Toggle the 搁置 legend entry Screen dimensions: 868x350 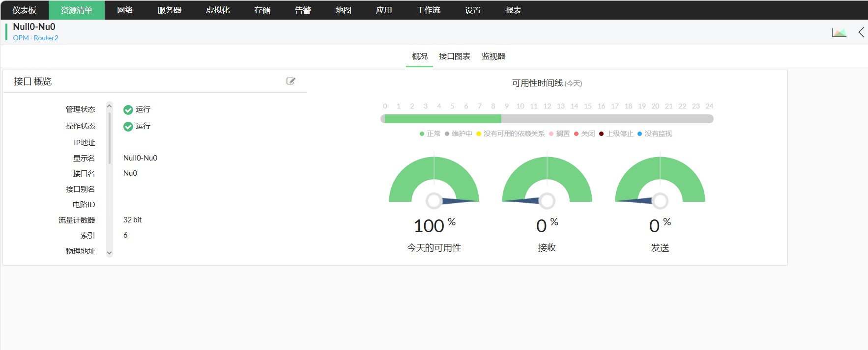[559, 134]
